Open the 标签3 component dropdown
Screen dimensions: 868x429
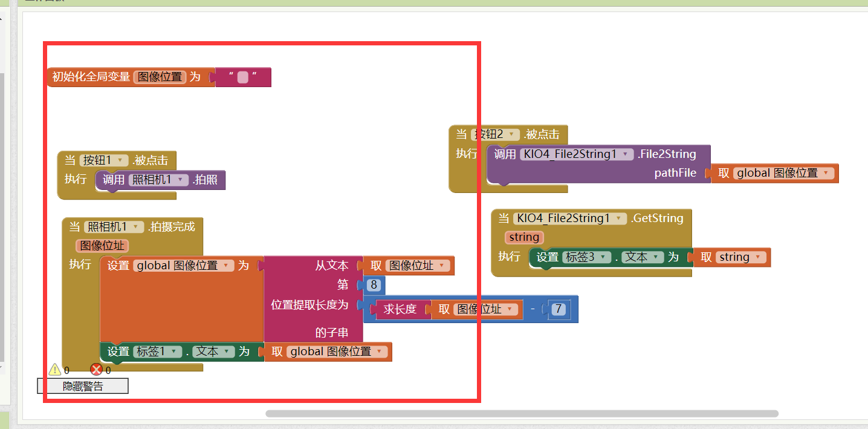602,258
